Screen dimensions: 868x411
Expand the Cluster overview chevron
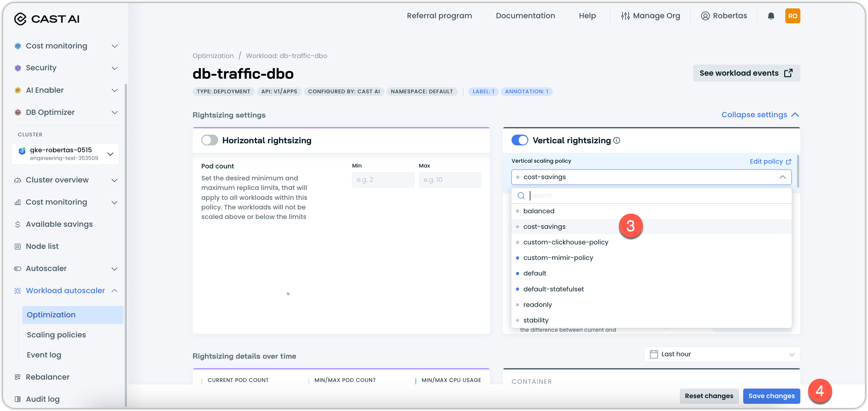(x=115, y=180)
